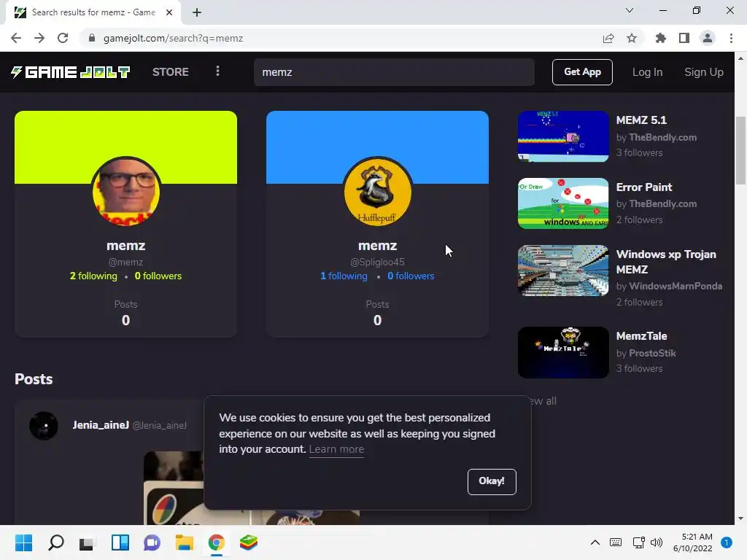The image size is (747, 560).
Task: Close the Search results for memz tab
Action: coord(169,12)
